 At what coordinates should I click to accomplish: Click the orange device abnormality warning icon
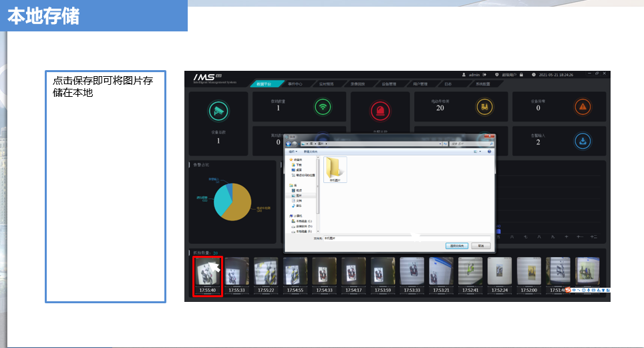pos(583,106)
